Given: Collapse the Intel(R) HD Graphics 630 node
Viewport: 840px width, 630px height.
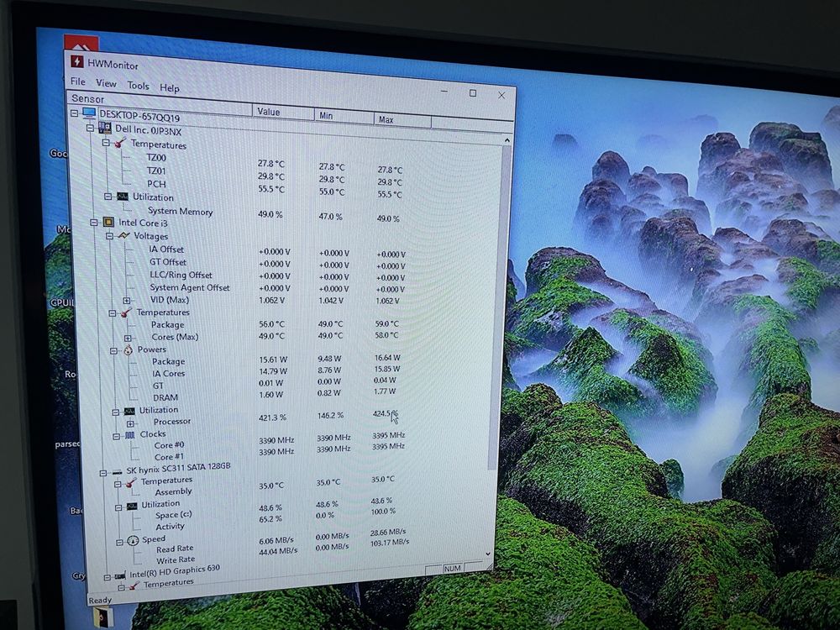Looking at the screenshot, I should point(108,577).
